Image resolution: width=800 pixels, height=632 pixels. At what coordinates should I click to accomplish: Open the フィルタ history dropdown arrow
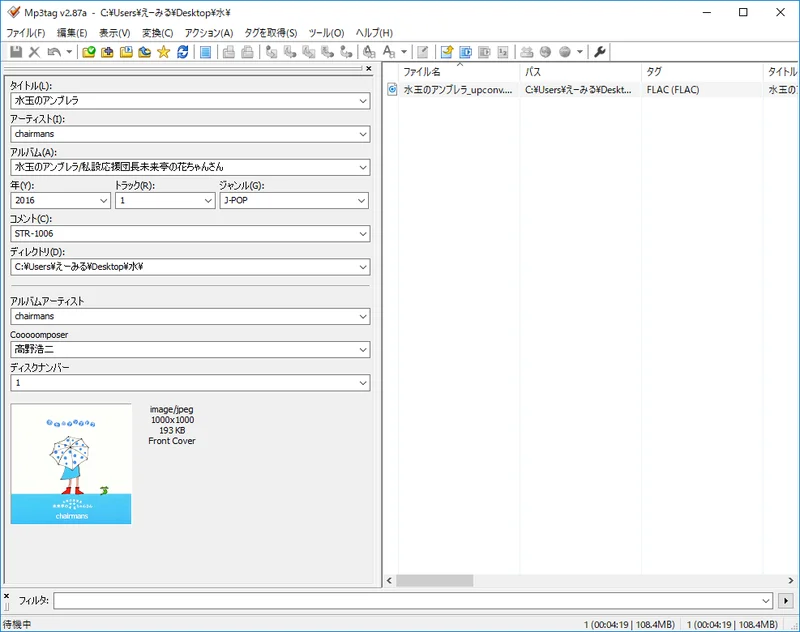tap(766, 601)
